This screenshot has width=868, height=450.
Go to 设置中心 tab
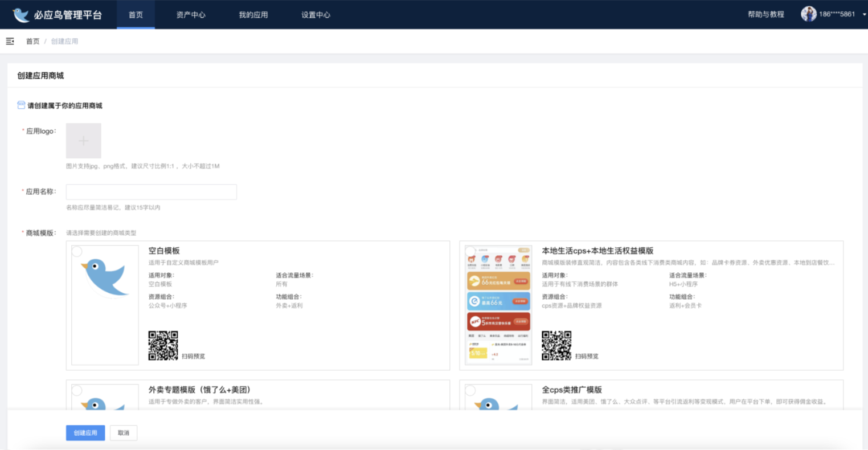coord(316,15)
